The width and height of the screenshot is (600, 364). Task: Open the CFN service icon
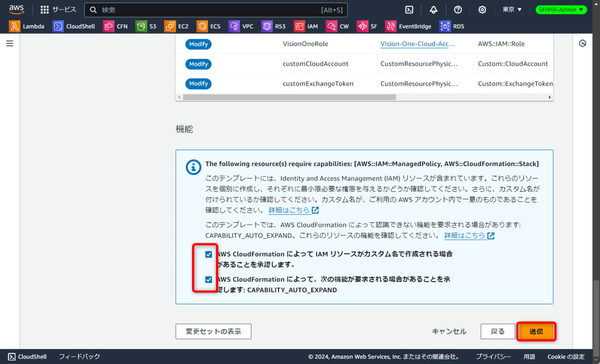click(108, 26)
